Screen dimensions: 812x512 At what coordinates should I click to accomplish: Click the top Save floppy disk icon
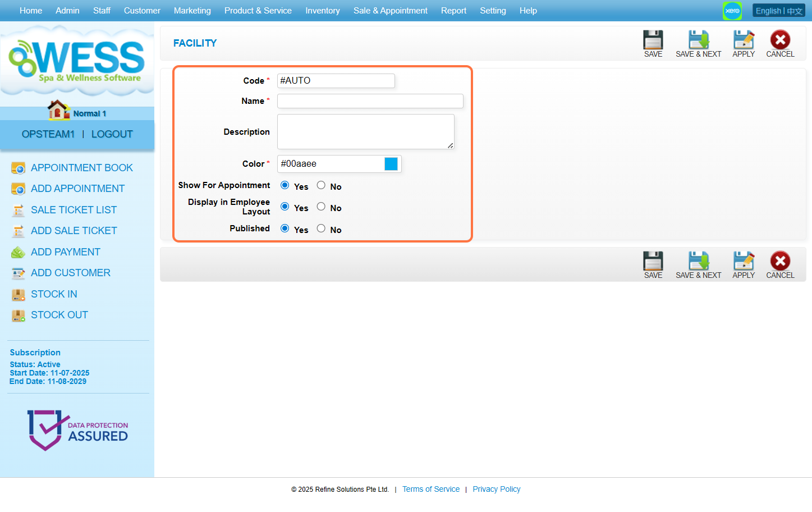pyautogui.click(x=653, y=40)
